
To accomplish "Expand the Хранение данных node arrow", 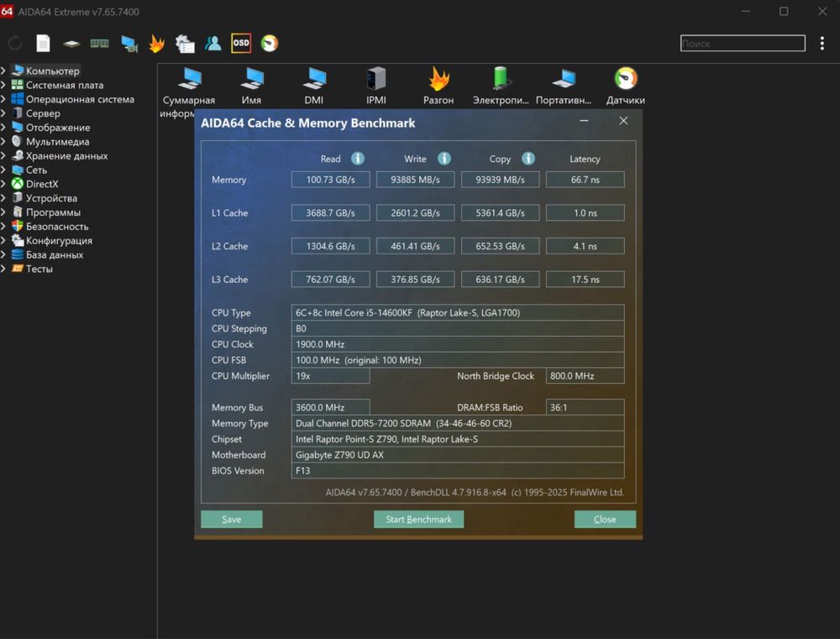I will coord(3,155).
